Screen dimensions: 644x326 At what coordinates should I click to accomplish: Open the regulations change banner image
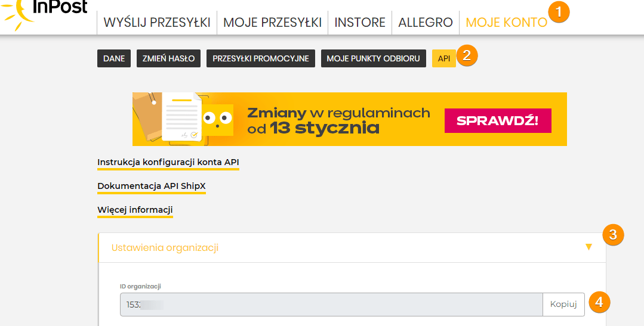350,119
